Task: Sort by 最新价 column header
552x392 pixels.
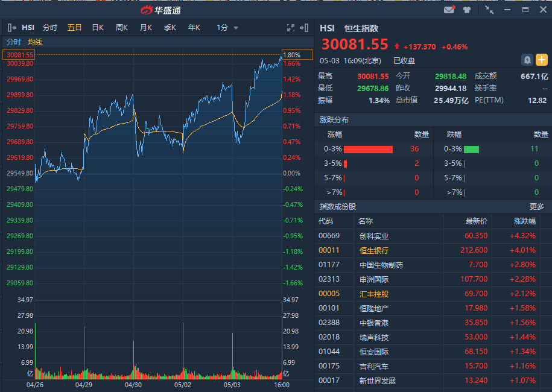Action: 477,221
